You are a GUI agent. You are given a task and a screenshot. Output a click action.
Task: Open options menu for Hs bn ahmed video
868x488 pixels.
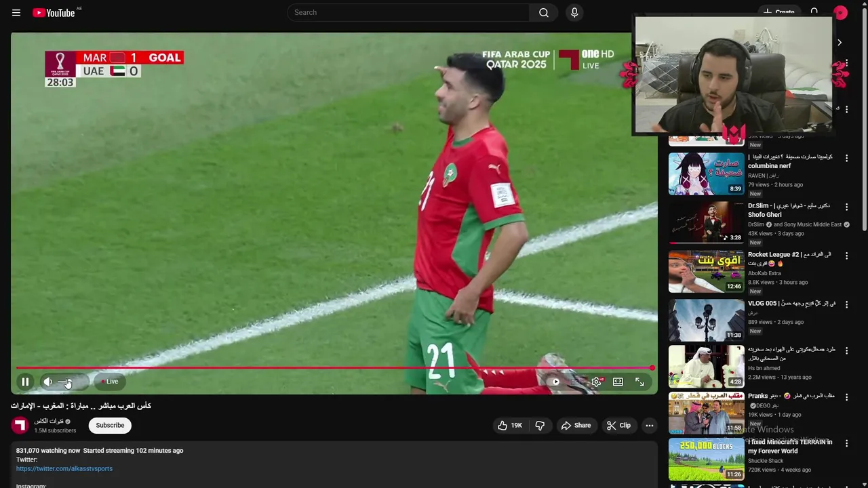click(x=846, y=350)
